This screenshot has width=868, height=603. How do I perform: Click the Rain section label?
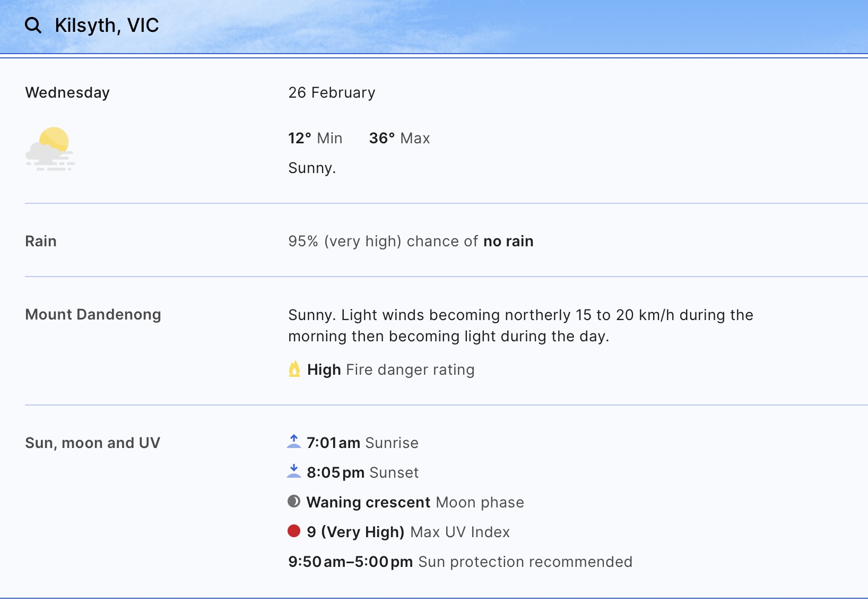41,241
